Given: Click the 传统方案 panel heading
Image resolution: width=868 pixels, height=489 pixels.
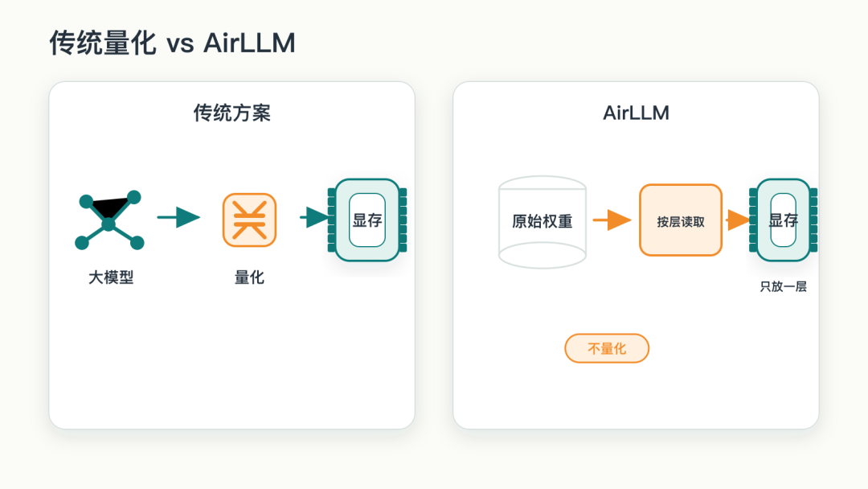Looking at the screenshot, I should 232,113.
